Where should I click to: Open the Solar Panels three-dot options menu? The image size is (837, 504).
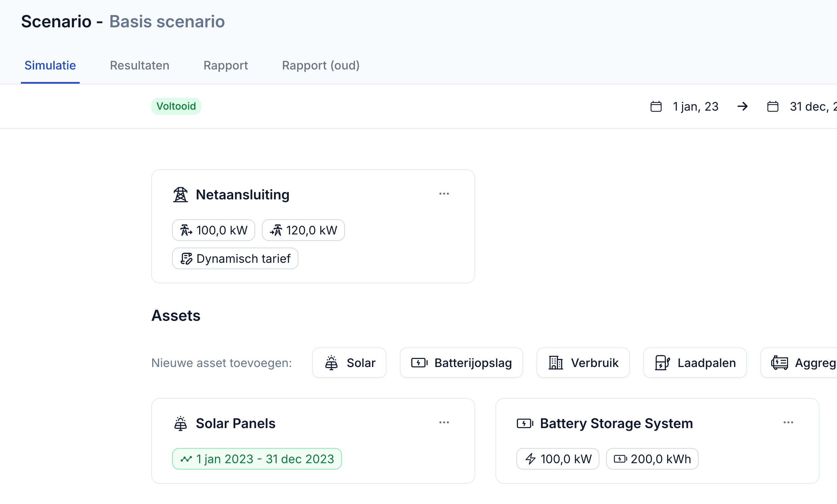[x=444, y=422]
